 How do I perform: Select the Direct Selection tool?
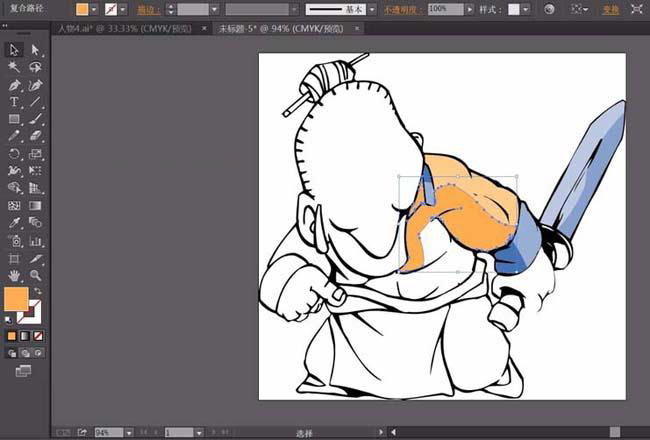35,50
